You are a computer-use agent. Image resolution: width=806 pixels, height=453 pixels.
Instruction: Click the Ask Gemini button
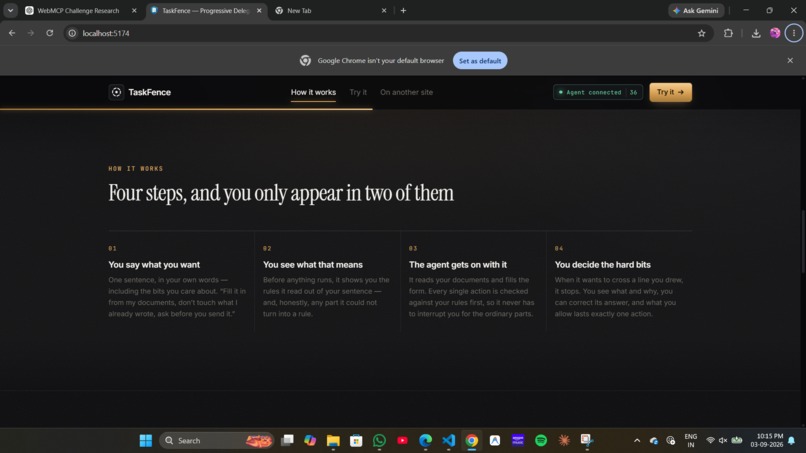pyautogui.click(x=696, y=10)
